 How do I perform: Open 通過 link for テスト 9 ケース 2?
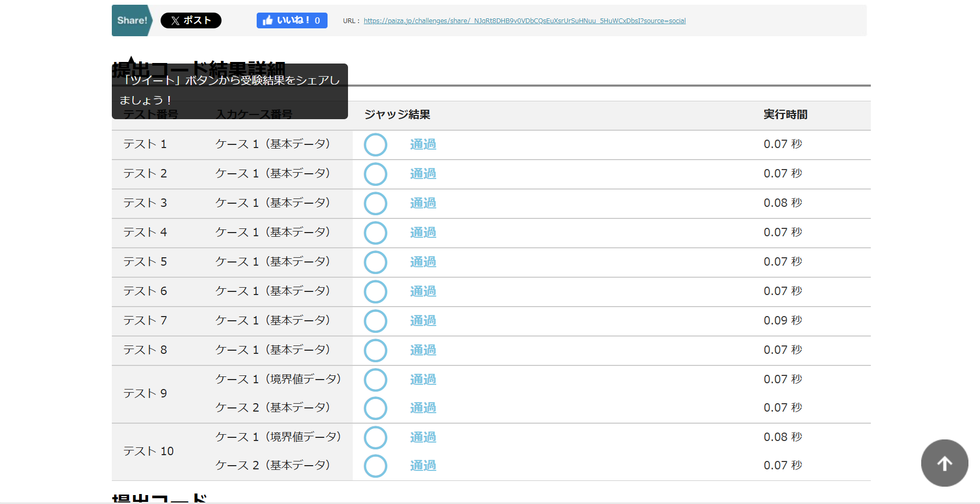423,408
